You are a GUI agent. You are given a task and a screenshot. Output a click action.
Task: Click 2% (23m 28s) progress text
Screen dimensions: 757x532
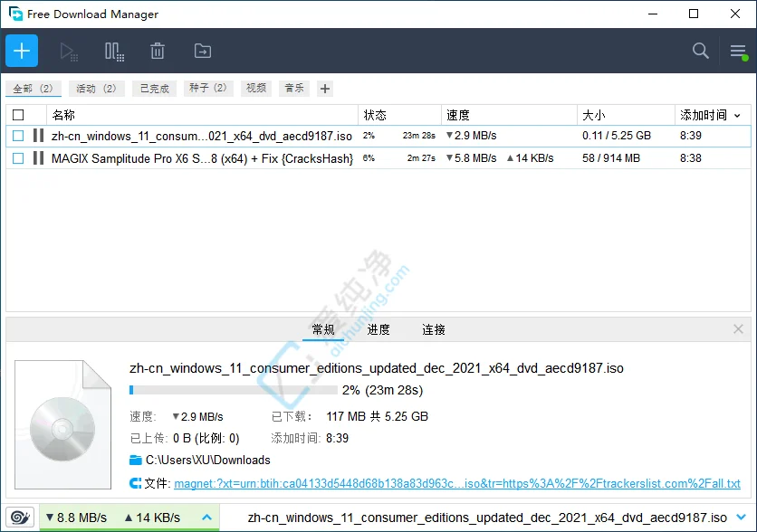click(x=382, y=390)
